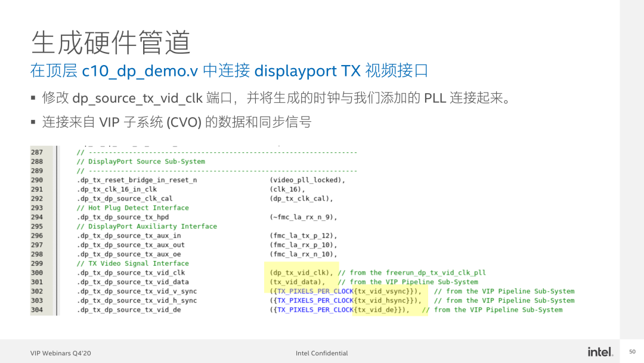Click 'VIP Webinars Q4'20' footer text
644x363 pixels.
click(x=60, y=353)
